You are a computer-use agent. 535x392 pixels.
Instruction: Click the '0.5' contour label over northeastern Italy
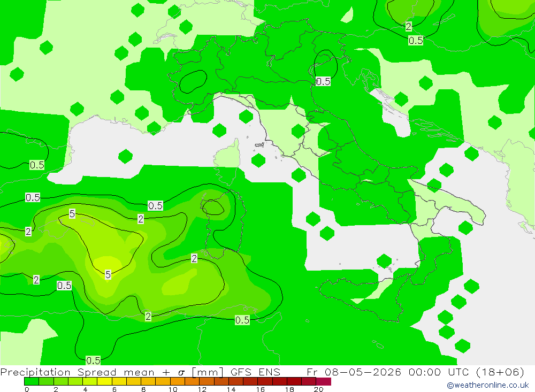pyautogui.click(x=323, y=81)
